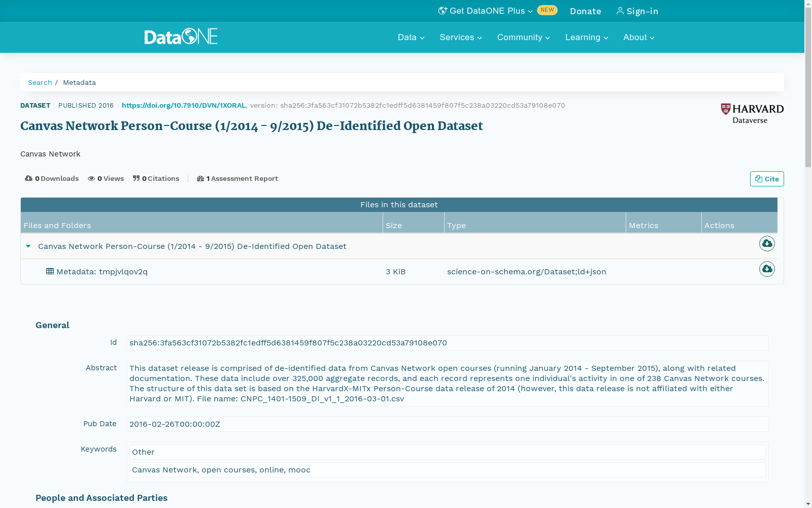Expand the Get DataONE Plus dropdown

click(x=486, y=11)
